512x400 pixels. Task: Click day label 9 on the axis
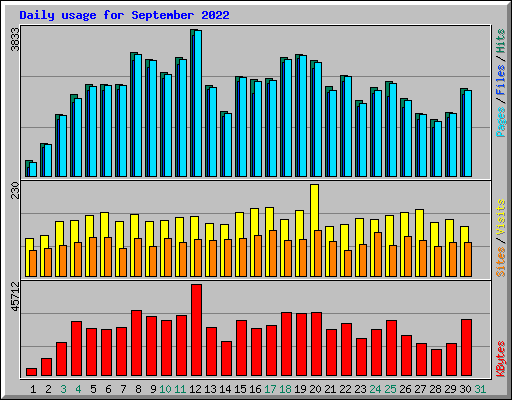(x=153, y=389)
